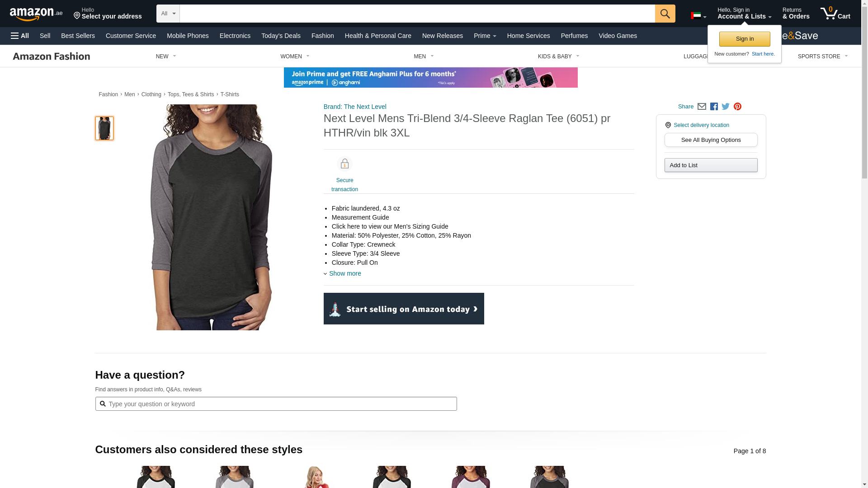Viewport: 868px width, 488px height.
Task: Share product on Twitter
Action: pos(726,107)
